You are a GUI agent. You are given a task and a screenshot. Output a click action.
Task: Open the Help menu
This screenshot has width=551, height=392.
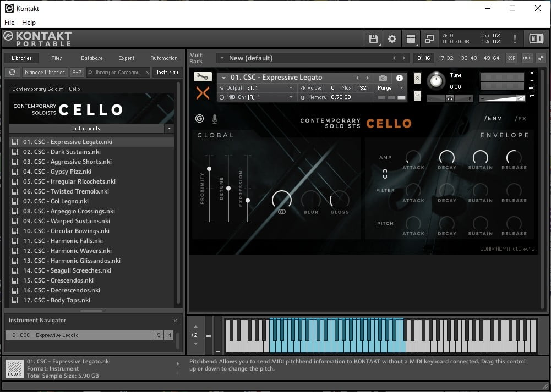tap(29, 23)
